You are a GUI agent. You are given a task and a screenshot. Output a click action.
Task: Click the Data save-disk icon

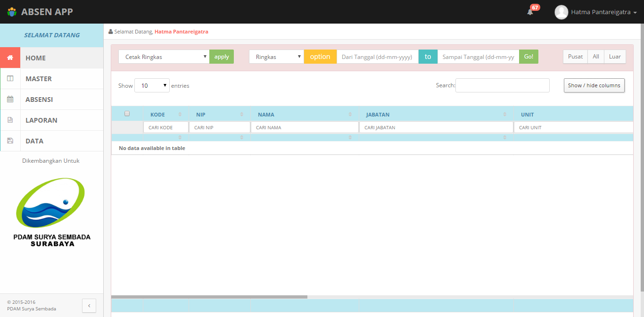pos(10,141)
